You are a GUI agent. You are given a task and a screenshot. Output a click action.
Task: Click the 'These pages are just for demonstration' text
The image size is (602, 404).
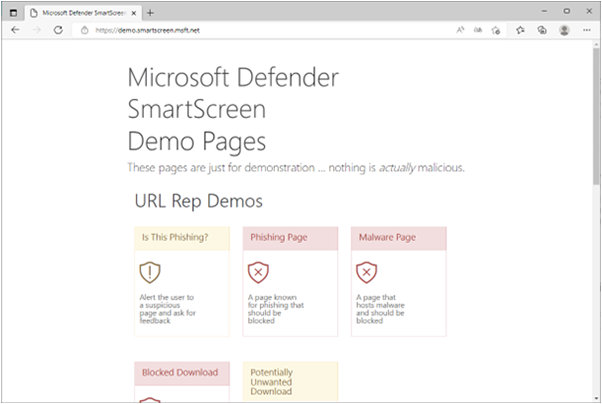[x=296, y=168]
